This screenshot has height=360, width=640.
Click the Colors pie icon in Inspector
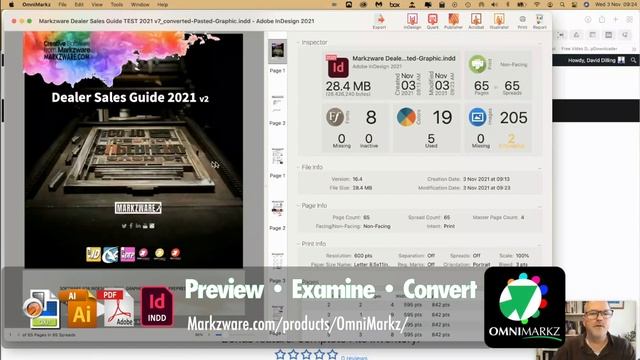pyautogui.click(x=406, y=117)
